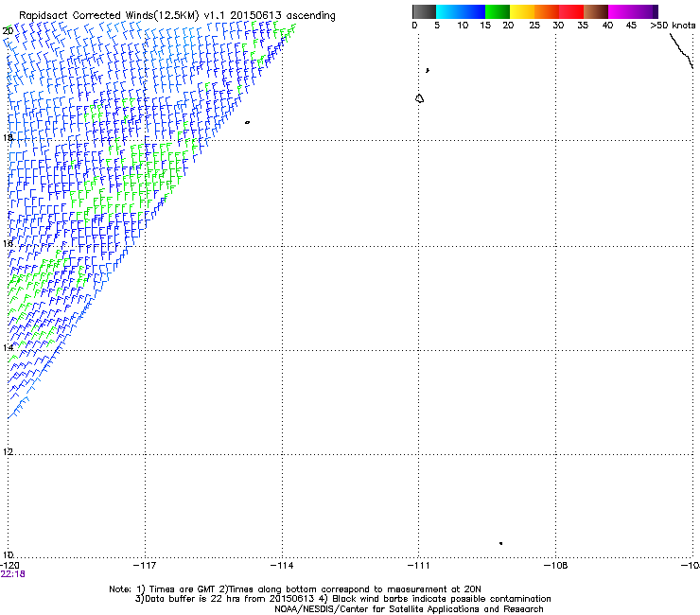The height and width of the screenshot is (615, 700).
Task: Click the purple 22:18 time stamp
Action: pyautogui.click(x=12, y=574)
